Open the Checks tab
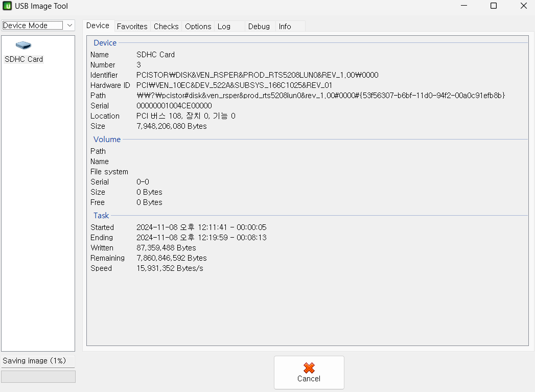 166,26
